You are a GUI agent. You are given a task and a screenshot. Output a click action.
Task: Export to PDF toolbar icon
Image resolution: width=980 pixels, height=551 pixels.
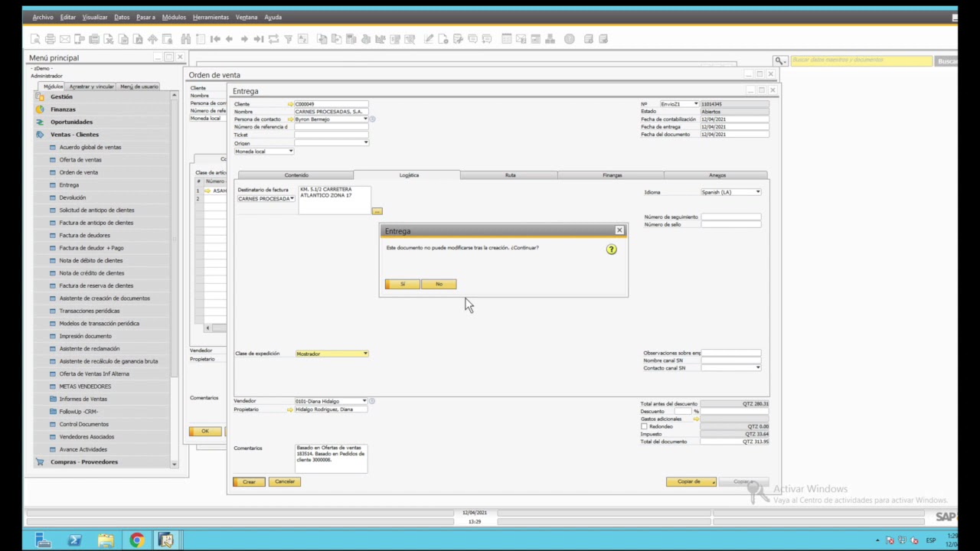[138, 39]
